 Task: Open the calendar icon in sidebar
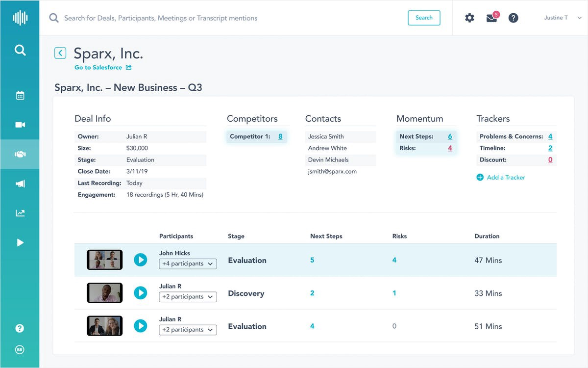coord(20,96)
